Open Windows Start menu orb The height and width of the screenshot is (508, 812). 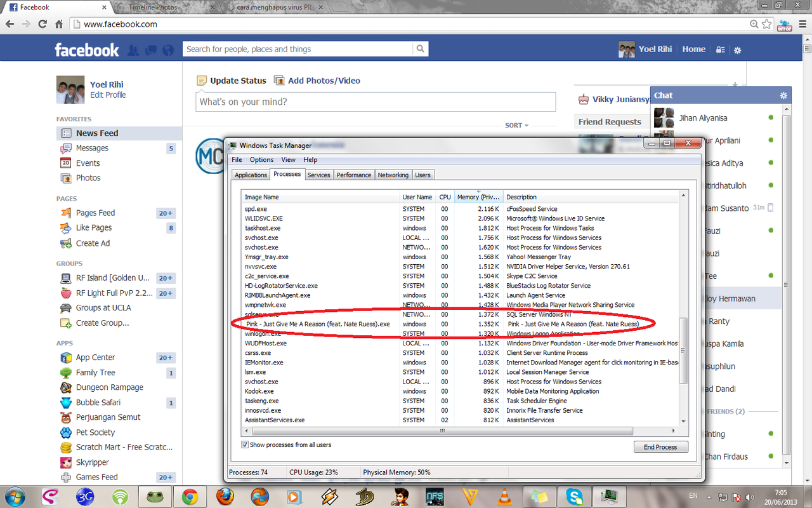pos(14,496)
